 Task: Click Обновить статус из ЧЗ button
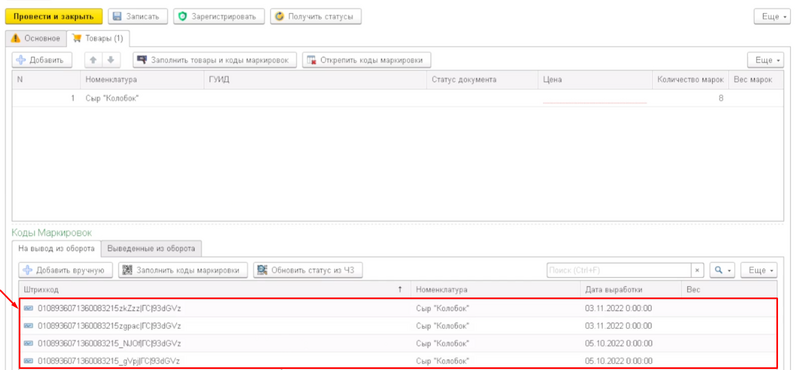308,270
